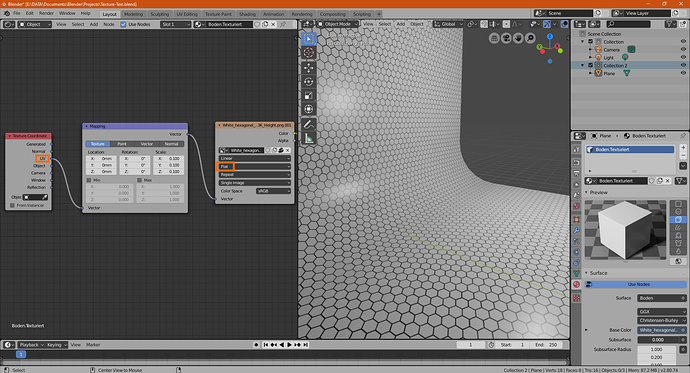Select the Select Box tool in the viewport
The width and height of the screenshot is (690, 373).
coord(308,39)
